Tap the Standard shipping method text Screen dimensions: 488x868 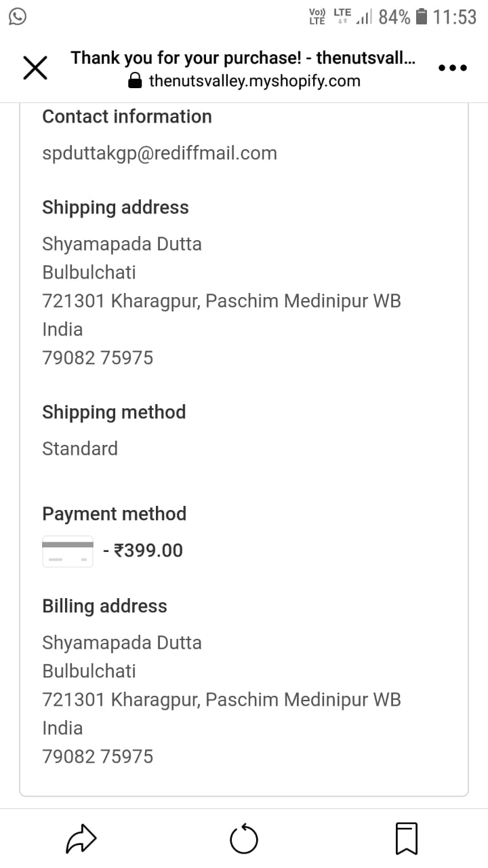(x=80, y=449)
